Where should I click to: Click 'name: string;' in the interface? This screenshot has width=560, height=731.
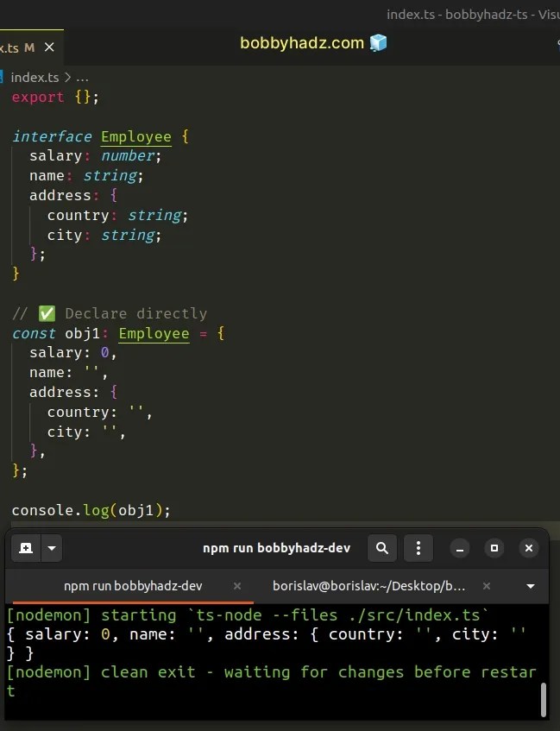click(x=86, y=176)
